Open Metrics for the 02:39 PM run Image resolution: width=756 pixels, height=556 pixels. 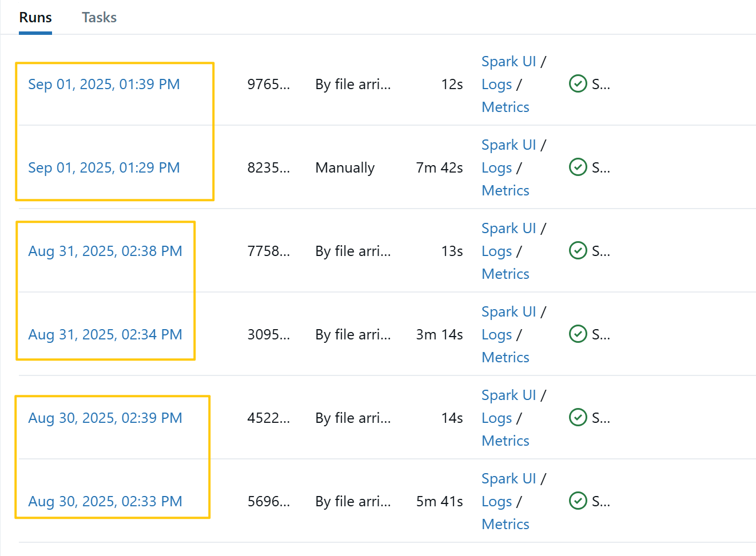(506, 441)
